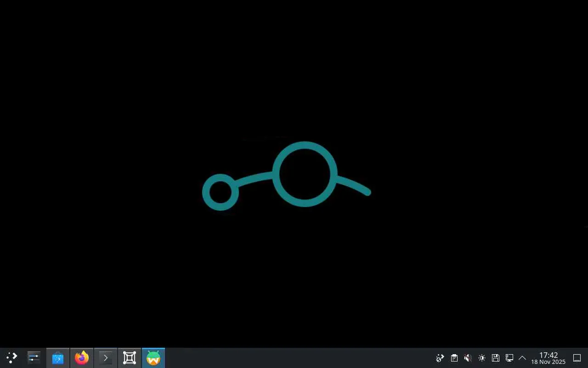The height and width of the screenshot is (368, 588).
Task: Open the square frame-shaped taskbar app
Action: 130,358
